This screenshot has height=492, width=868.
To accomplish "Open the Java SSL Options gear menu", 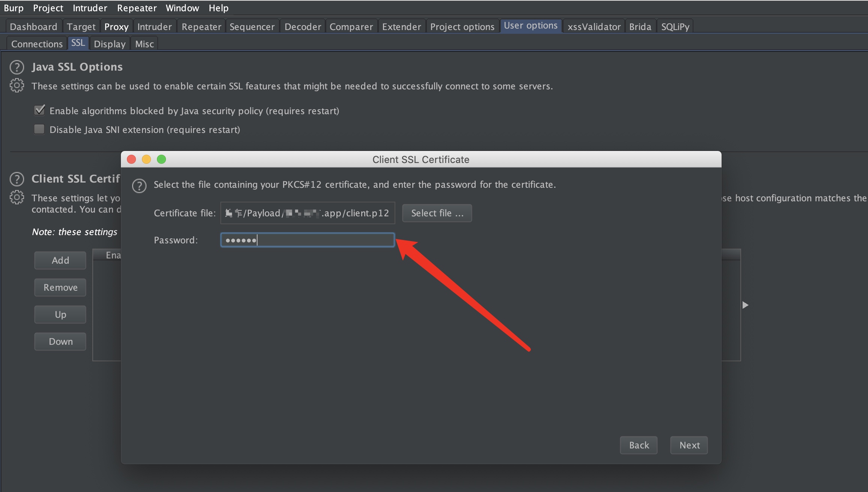I will 17,86.
